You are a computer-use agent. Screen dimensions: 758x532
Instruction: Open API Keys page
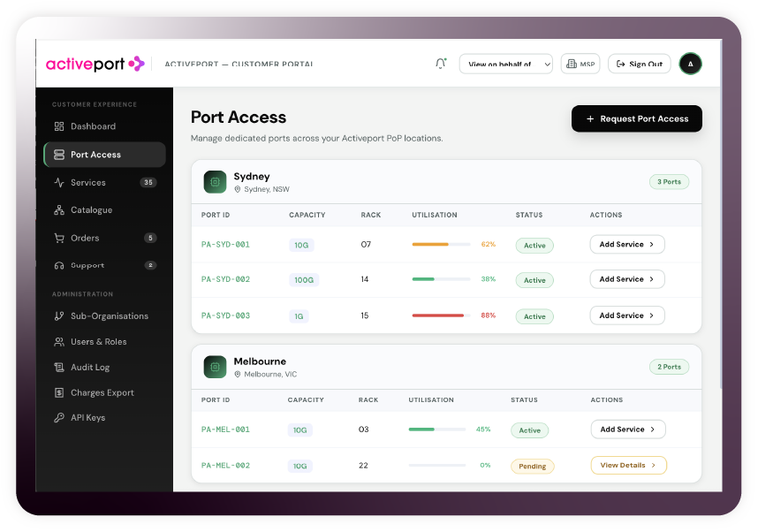coord(104,417)
